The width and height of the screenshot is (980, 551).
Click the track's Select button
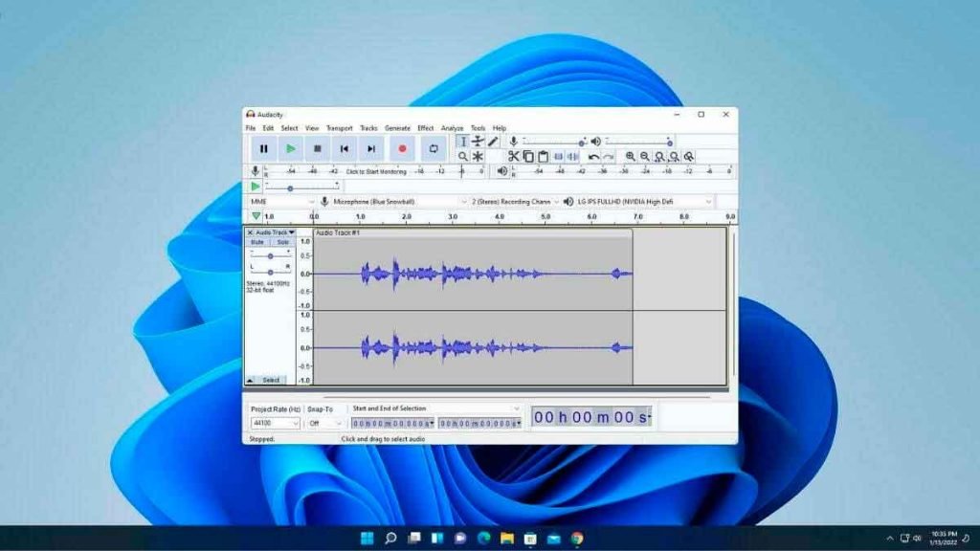tap(271, 380)
